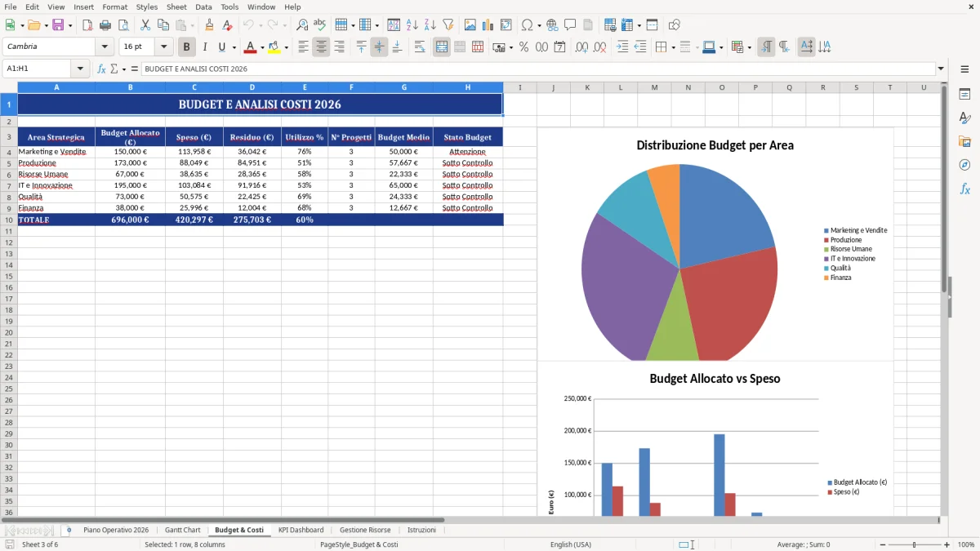Click the formula input line
980x551 pixels.
pos(537,69)
